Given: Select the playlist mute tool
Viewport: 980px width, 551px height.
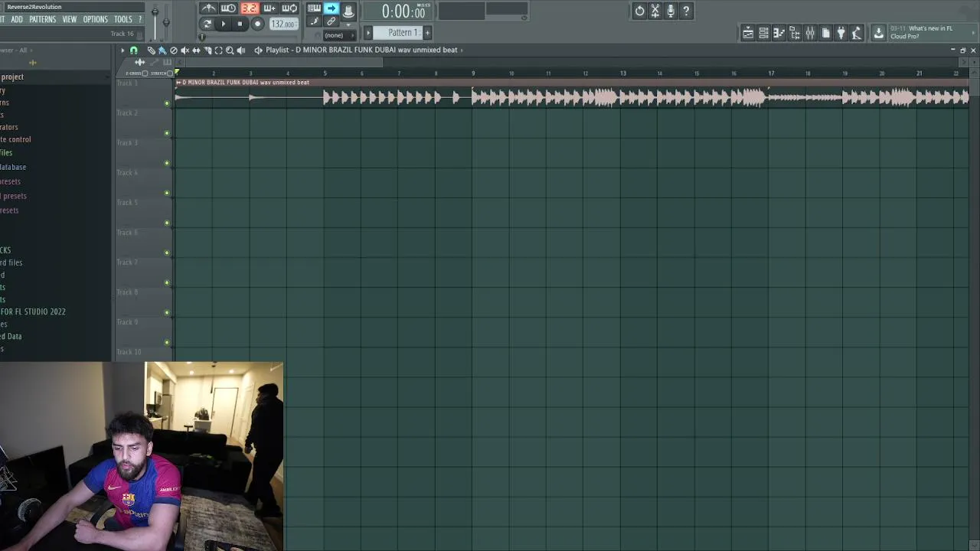Looking at the screenshot, I should [185, 51].
